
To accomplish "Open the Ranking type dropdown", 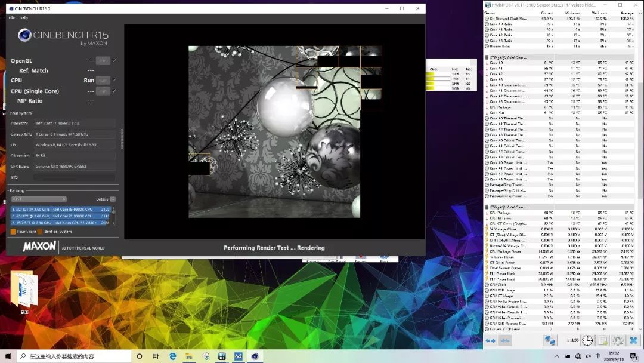I will 39,199.
